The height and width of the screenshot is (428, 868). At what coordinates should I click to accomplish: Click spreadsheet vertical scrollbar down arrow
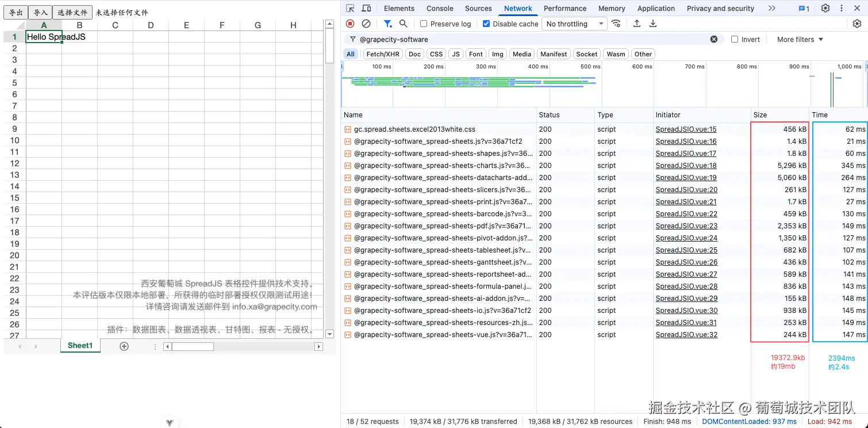pyautogui.click(x=329, y=334)
